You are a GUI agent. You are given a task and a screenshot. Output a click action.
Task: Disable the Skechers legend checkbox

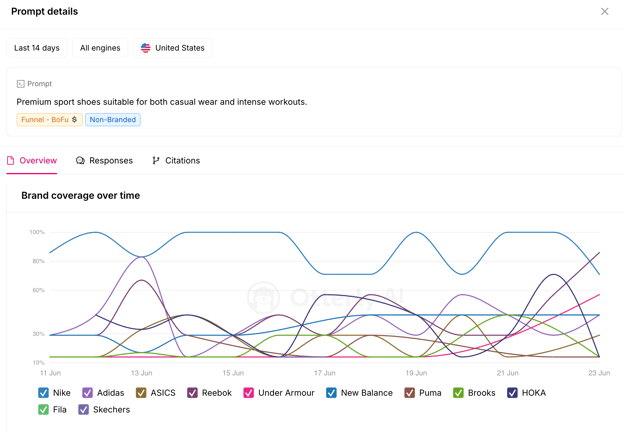tap(84, 410)
